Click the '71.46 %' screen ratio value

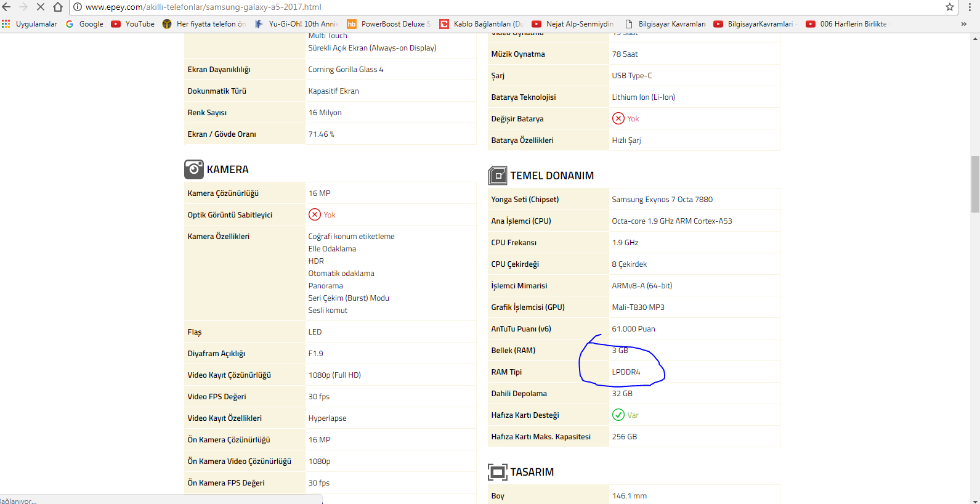pyautogui.click(x=321, y=134)
